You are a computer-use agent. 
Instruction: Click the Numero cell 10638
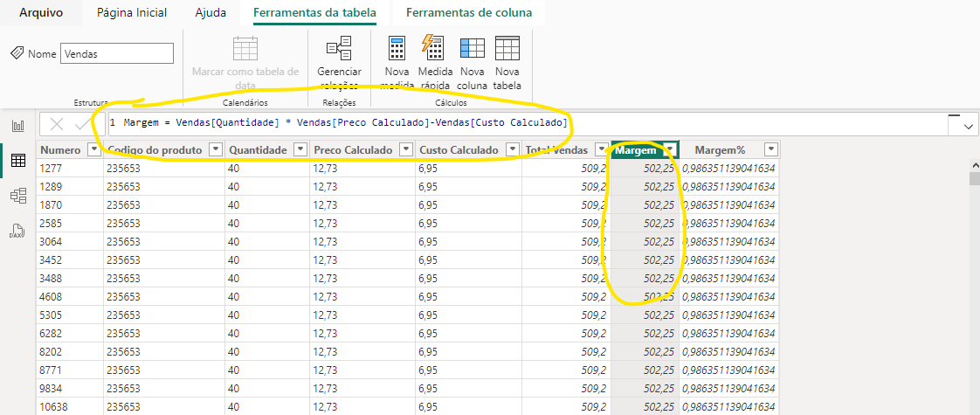pos(71,407)
